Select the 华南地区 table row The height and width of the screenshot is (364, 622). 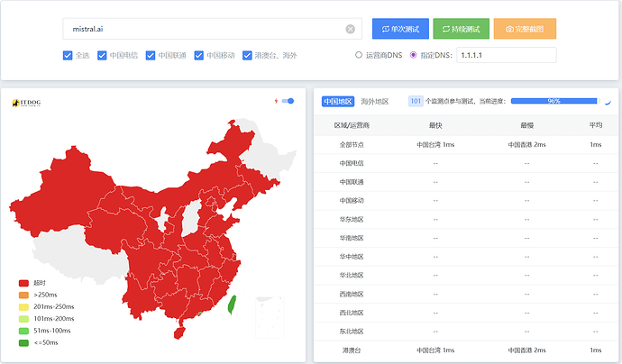466,238
